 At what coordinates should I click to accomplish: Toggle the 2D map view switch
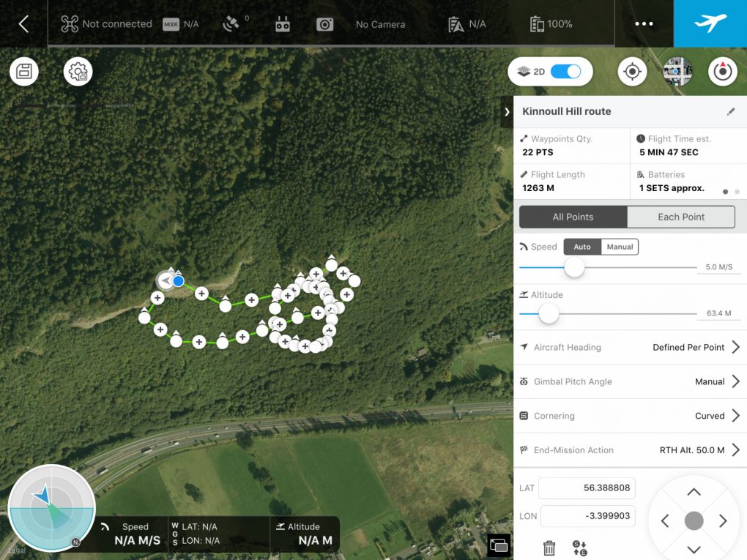click(565, 72)
